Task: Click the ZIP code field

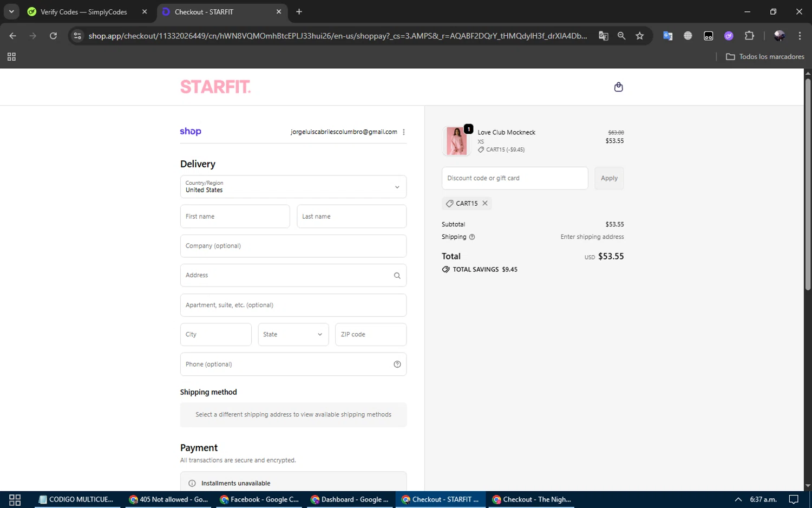Action: (371, 335)
